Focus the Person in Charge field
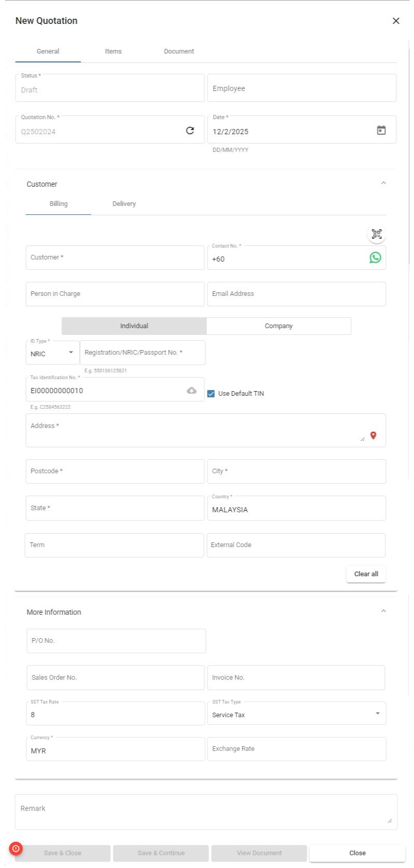Viewport: 414px width, 868px height. pyautogui.click(x=115, y=294)
